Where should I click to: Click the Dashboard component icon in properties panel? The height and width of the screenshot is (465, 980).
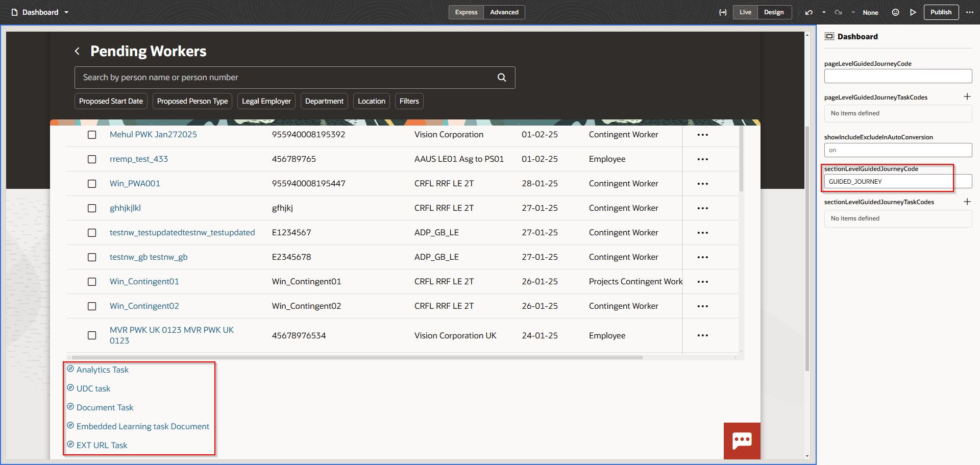click(x=829, y=36)
